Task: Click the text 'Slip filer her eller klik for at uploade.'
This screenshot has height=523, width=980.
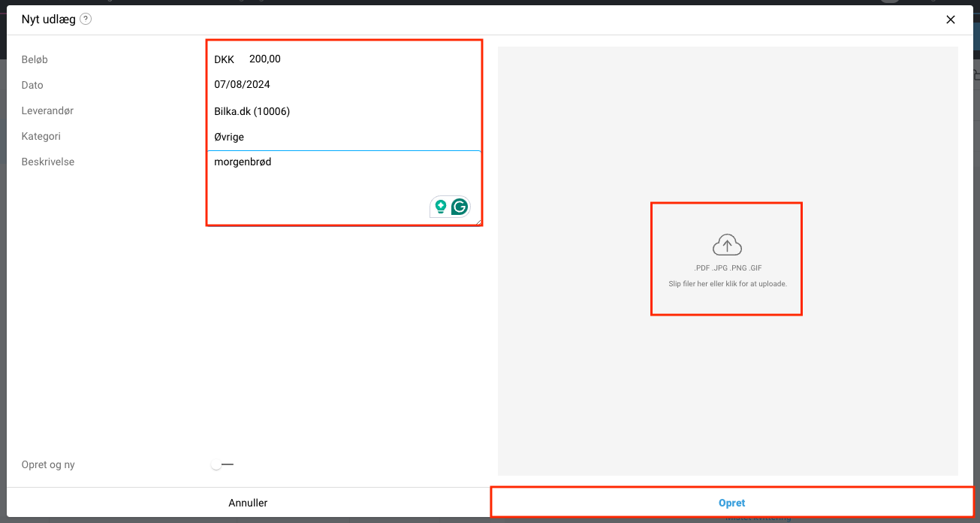Action: pos(728,284)
